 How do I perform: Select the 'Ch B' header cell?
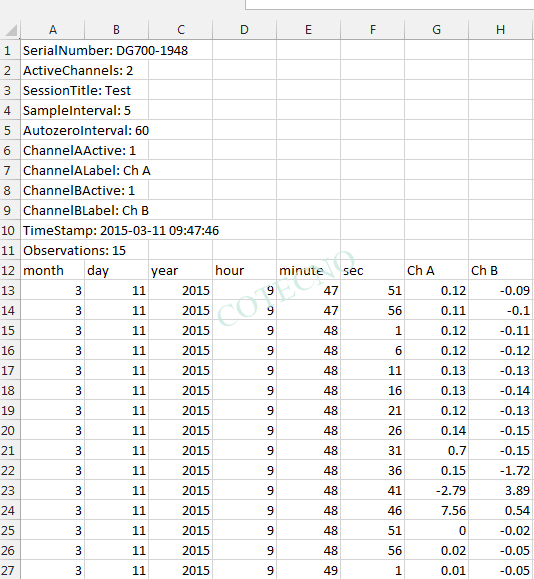pyautogui.click(x=500, y=270)
